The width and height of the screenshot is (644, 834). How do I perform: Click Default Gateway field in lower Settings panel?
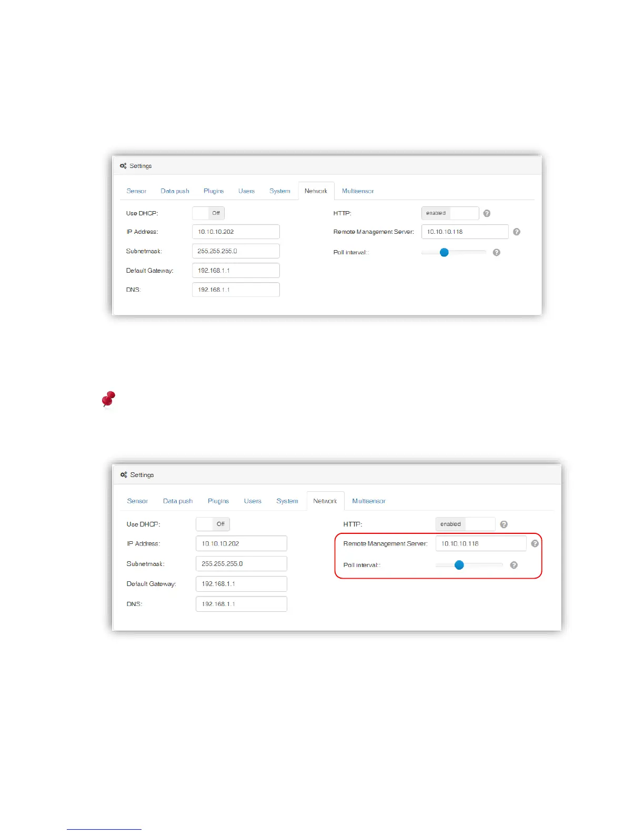tap(241, 584)
